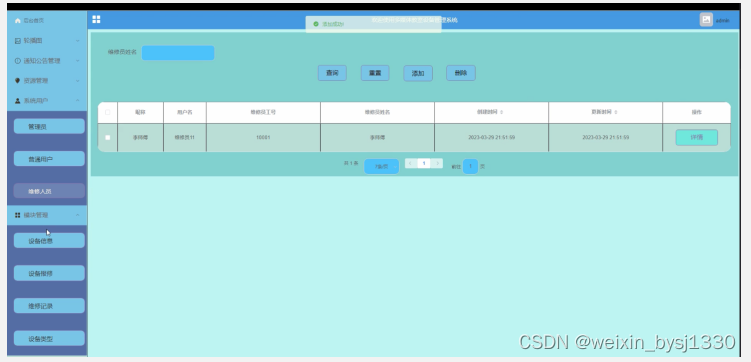Image resolution: width=751 pixels, height=362 pixels.
Task: Go to next page arrow
Action: (437, 163)
